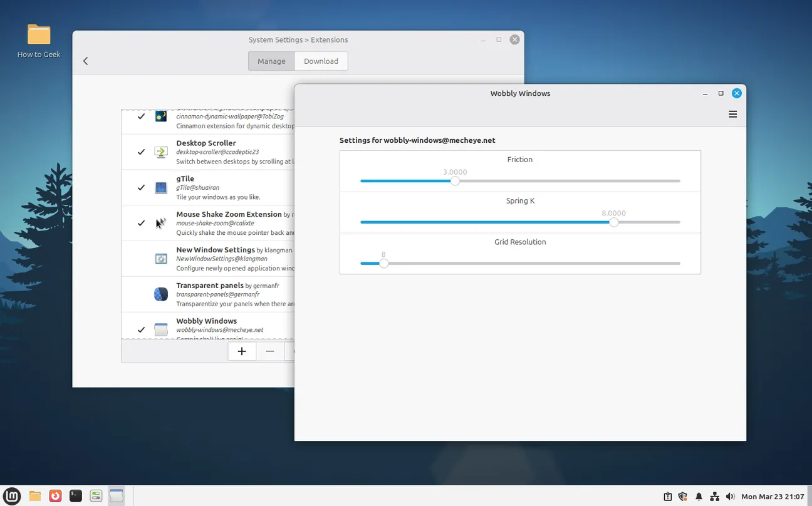
Task: Toggle the gTile enabled checkmark
Action: click(141, 188)
